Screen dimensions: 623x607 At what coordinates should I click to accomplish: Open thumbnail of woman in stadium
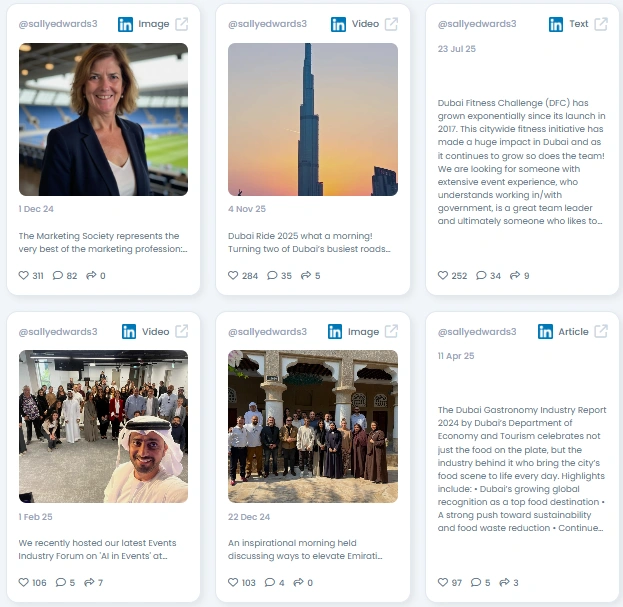pyautogui.click(x=103, y=119)
